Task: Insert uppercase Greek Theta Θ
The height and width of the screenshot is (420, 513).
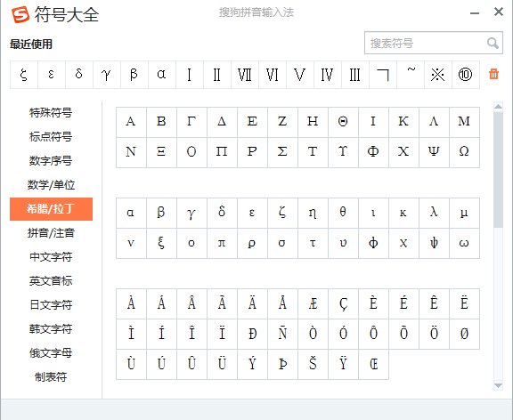Action: [x=343, y=122]
